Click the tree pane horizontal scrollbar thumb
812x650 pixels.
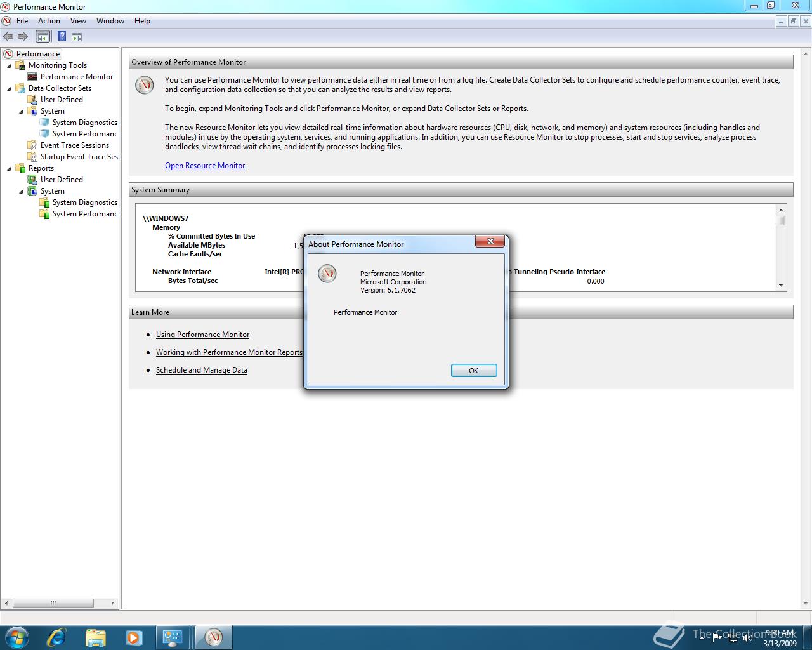[53, 603]
